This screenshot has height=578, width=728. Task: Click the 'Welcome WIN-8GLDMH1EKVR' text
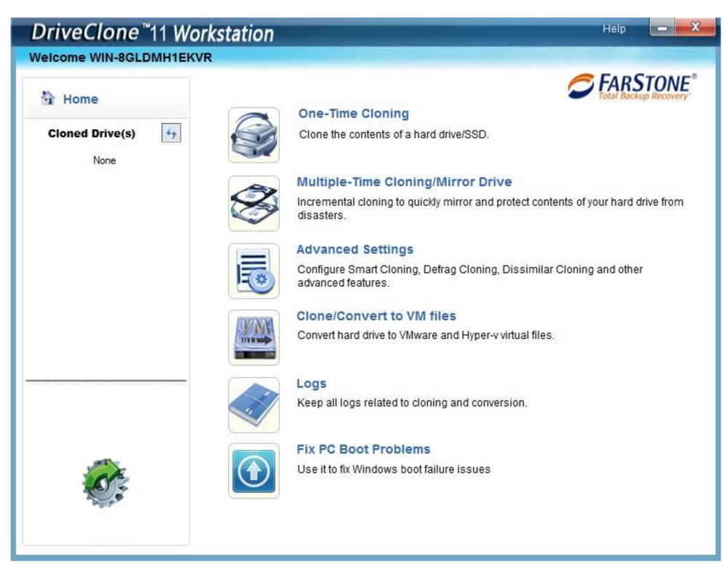[121, 58]
